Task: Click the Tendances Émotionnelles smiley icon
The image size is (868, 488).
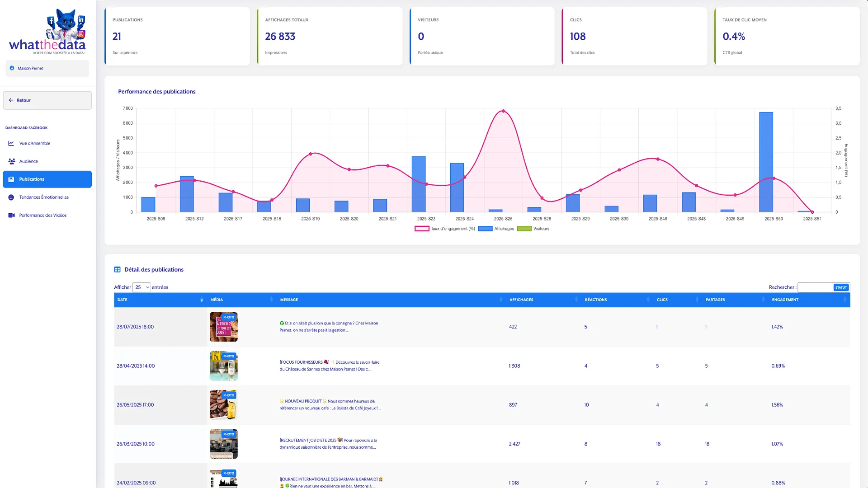Action: pos(11,197)
